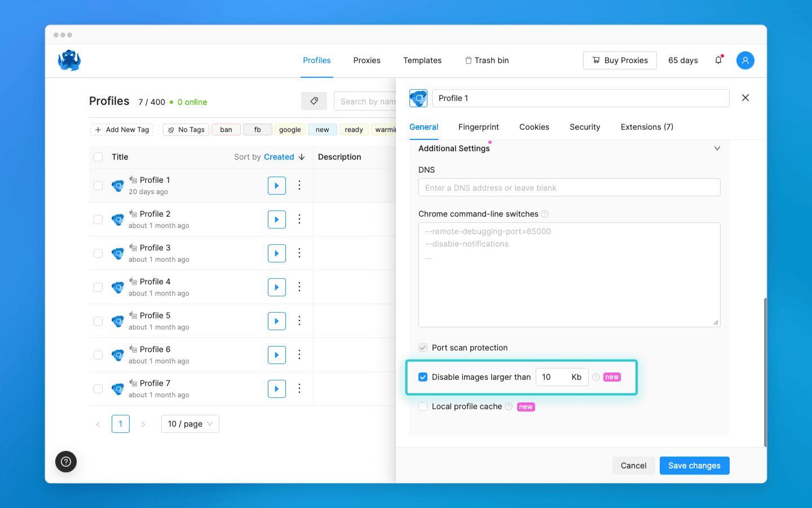The width and height of the screenshot is (812, 508).
Task: Filter by the ready tag
Action: (x=354, y=130)
